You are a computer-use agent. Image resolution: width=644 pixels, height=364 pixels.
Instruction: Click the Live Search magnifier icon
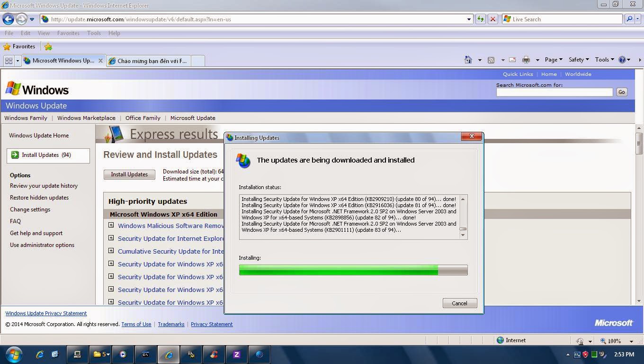(x=629, y=19)
